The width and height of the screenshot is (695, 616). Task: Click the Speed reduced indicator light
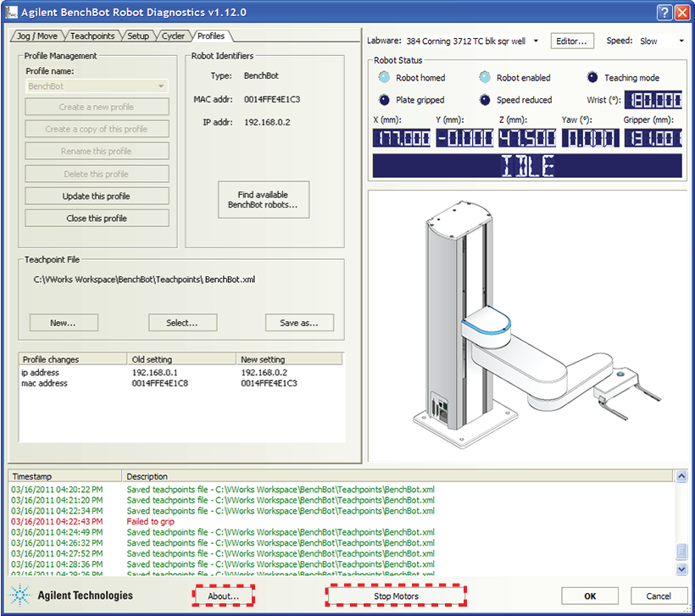tap(485, 100)
